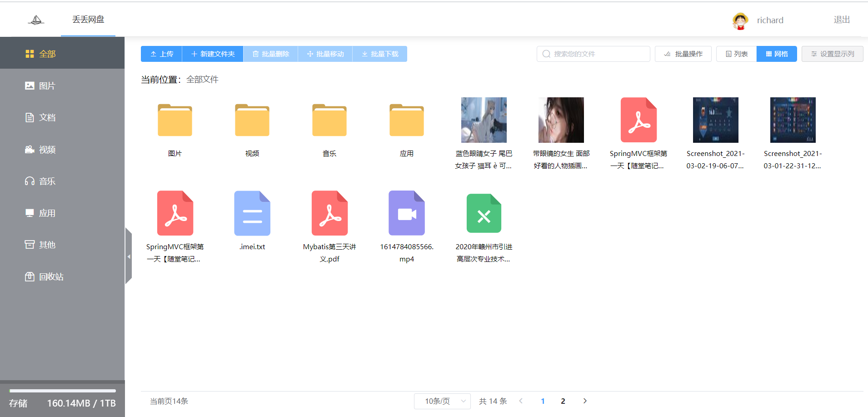The height and width of the screenshot is (417, 868).
Task: Click the 批量删除 button
Action: coord(270,54)
